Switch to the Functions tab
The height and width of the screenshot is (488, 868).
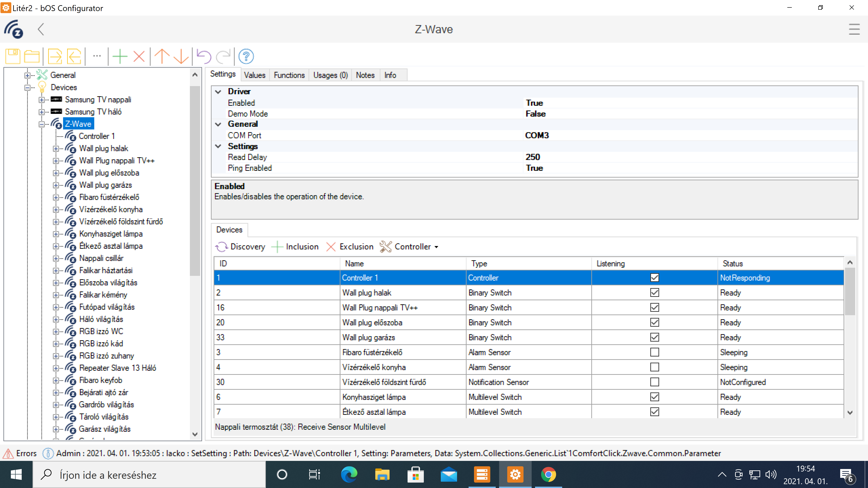(289, 75)
